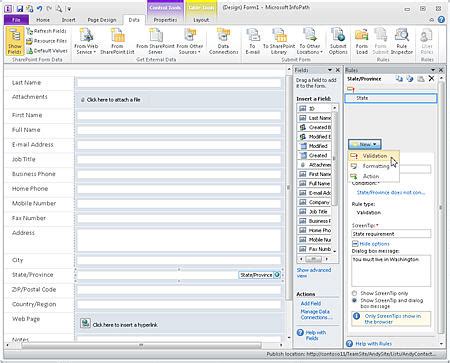Click the Form Submit rules button

coord(380,41)
